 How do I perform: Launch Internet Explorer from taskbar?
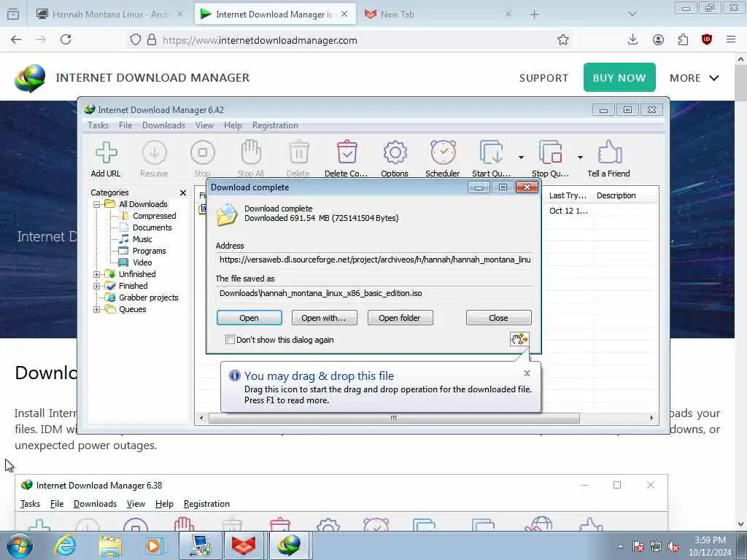pyautogui.click(x=65, y=545)
